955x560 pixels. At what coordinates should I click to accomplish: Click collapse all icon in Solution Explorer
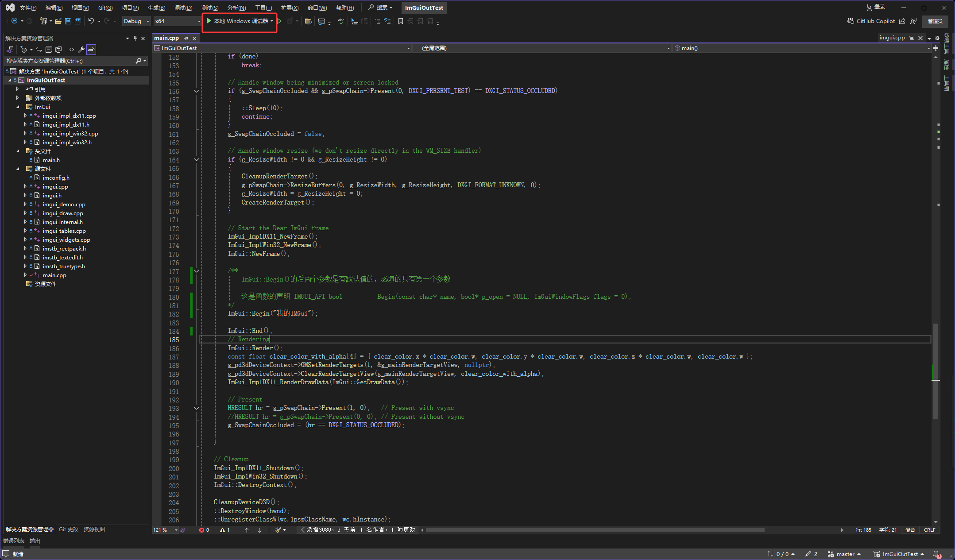[x=49, y=50]
